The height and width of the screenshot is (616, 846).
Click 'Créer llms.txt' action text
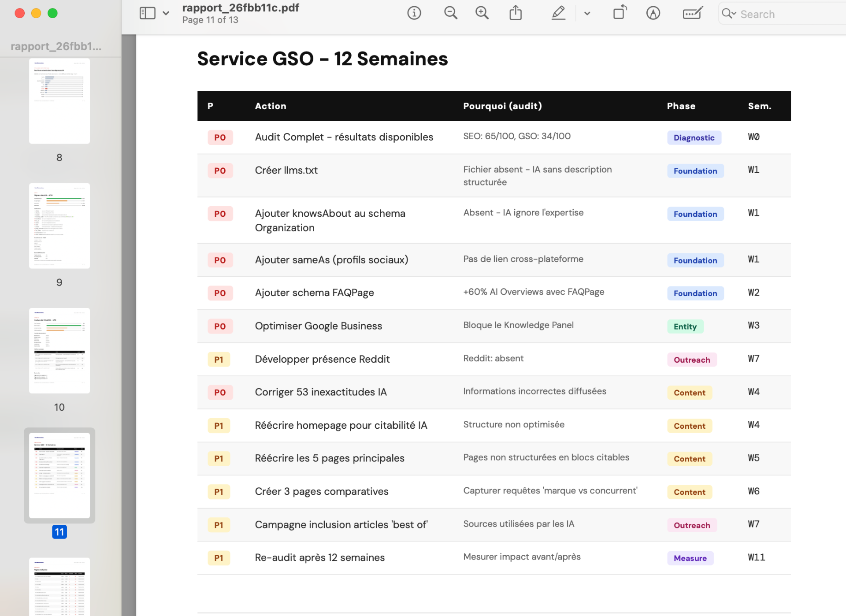pyautogui.click(x=286, y=170)
